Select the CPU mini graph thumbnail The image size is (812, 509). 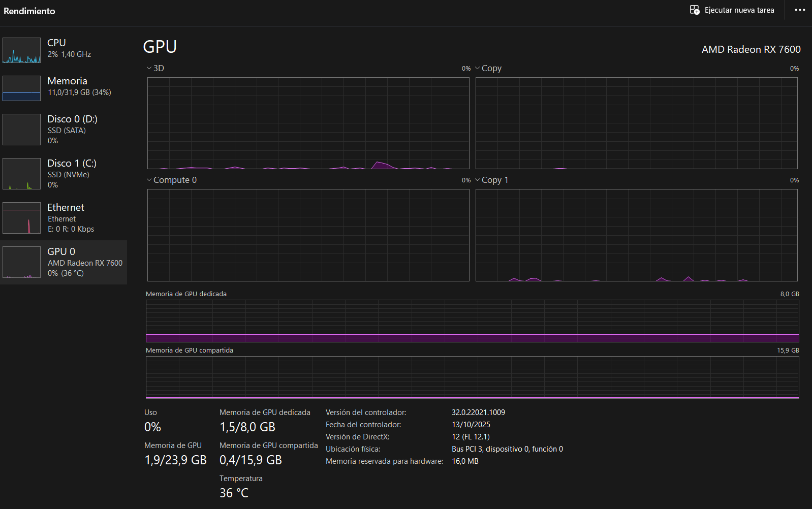pos(21,50)
